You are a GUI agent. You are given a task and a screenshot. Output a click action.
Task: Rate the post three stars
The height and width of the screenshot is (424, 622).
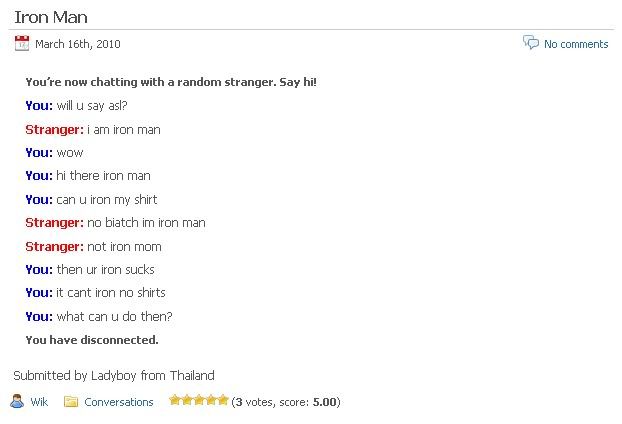tap(199, 400)
